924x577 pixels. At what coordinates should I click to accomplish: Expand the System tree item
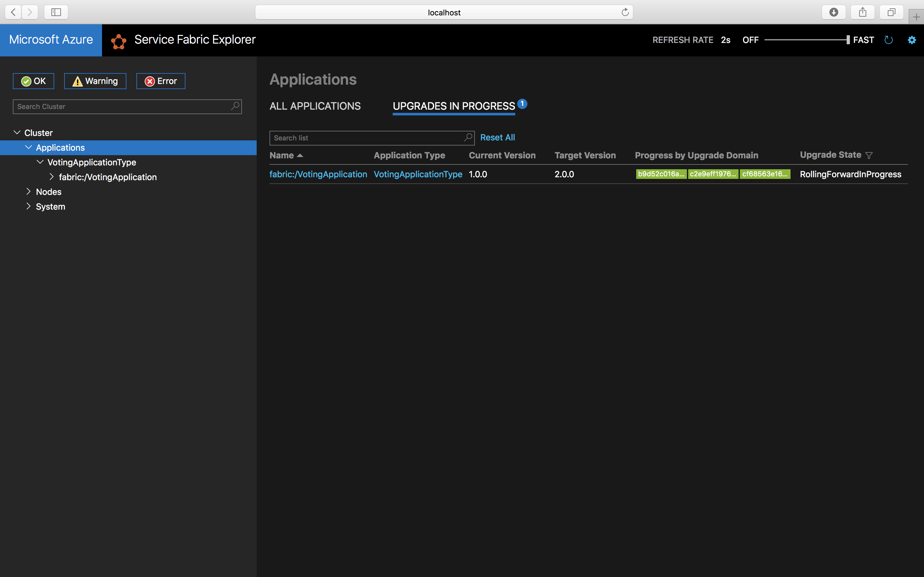coord(27,206)
